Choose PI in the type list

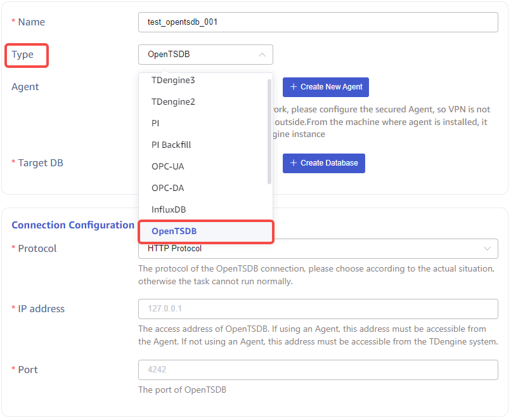point(156,123)
